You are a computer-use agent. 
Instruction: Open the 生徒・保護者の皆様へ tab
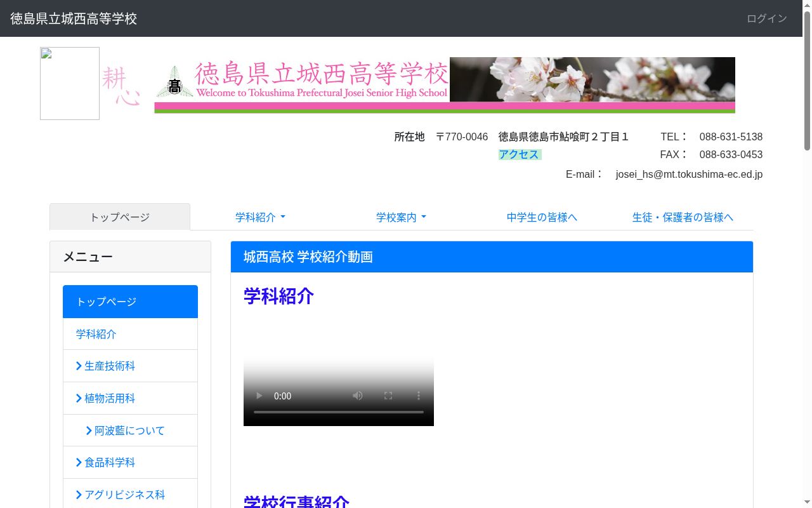click(683, 217)
